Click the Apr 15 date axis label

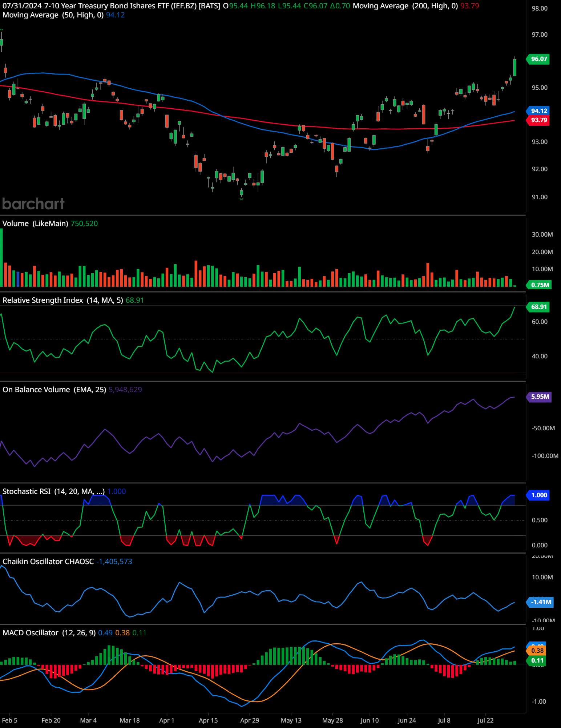click(208, 720)
